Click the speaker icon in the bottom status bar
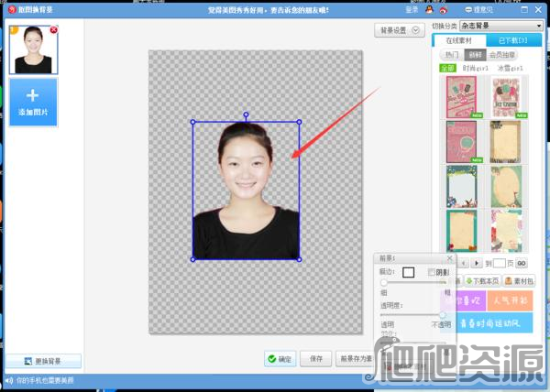This screenshot has width=550, height=392. [x=9, y=380]
